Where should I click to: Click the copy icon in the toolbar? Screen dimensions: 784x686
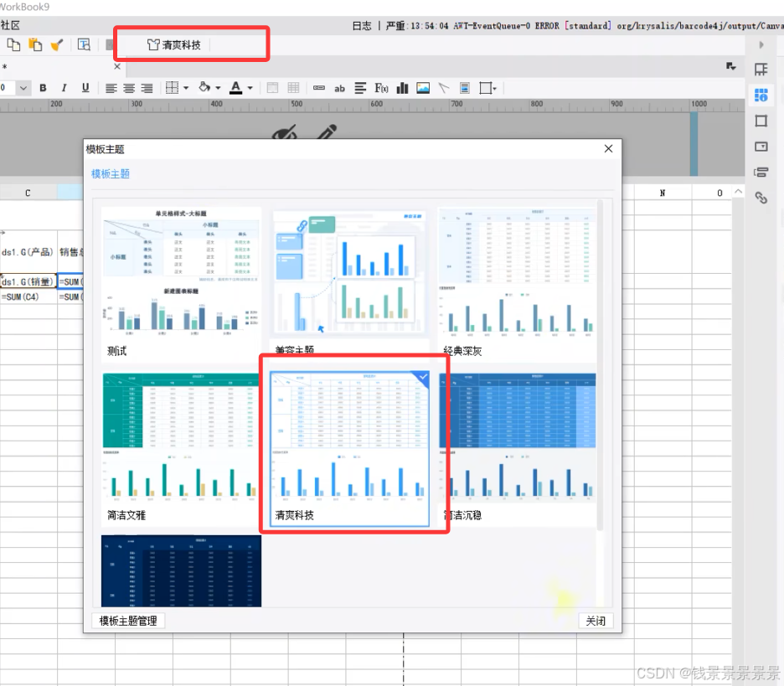pyautogui.click(x=13, y=44)
